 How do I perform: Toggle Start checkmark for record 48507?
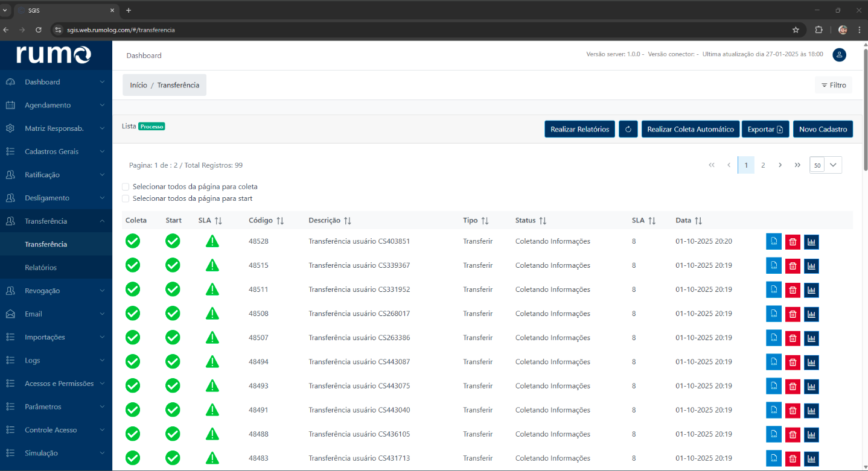pos(173,338)
